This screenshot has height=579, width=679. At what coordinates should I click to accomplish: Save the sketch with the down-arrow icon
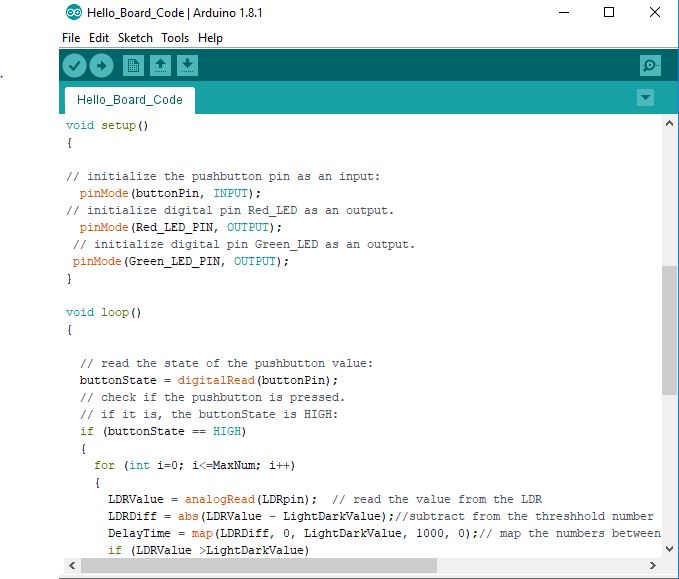click(x=187, y=66)
